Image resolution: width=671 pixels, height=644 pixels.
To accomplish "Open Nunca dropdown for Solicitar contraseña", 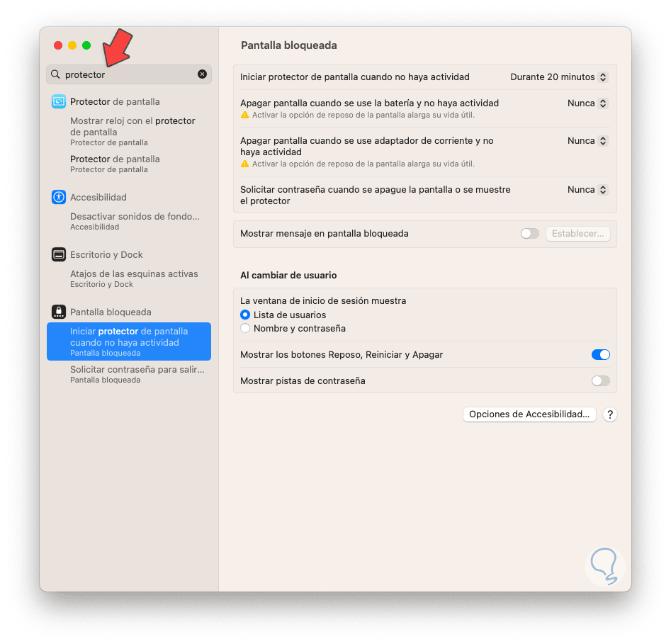I will tap(587, 190).
